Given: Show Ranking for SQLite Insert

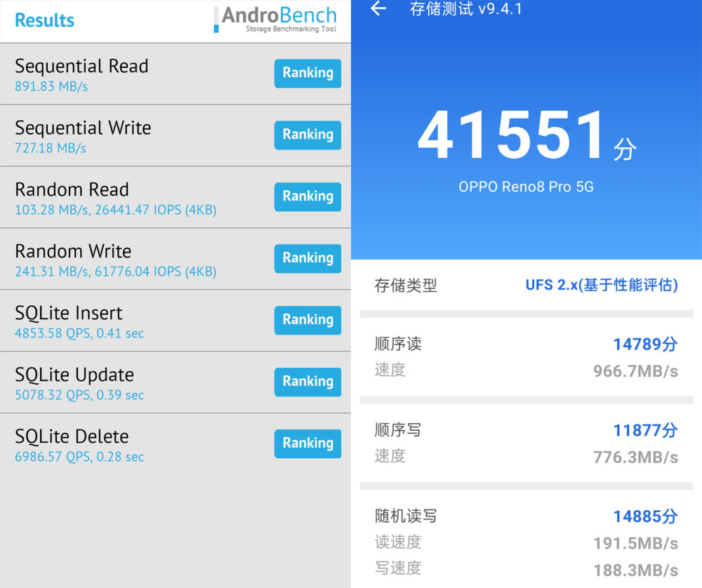Looking at the screenshot, I should [x=307, y=320].
